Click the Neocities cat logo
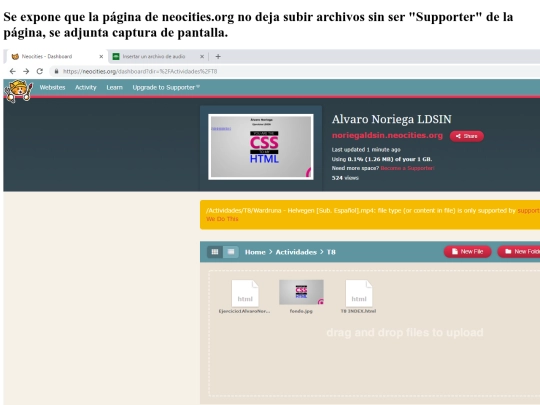Image resolution: width=540 pixels, height=405 pixels. [x=19, y=91]
